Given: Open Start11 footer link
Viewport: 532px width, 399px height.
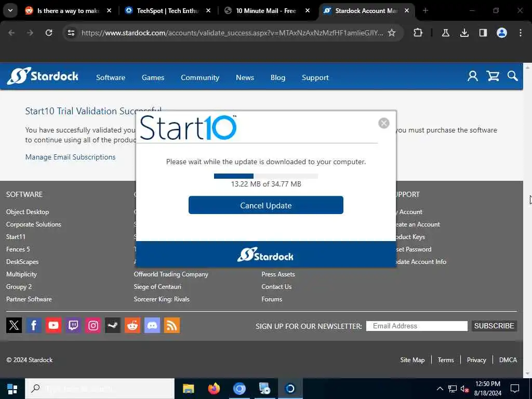Looking at the screenshot, I should (x=16, y=237).
